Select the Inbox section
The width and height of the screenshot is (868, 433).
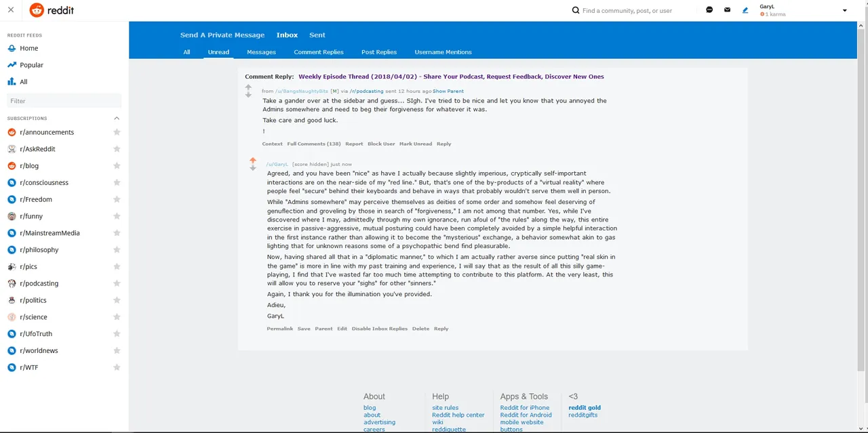coord(287,35)
